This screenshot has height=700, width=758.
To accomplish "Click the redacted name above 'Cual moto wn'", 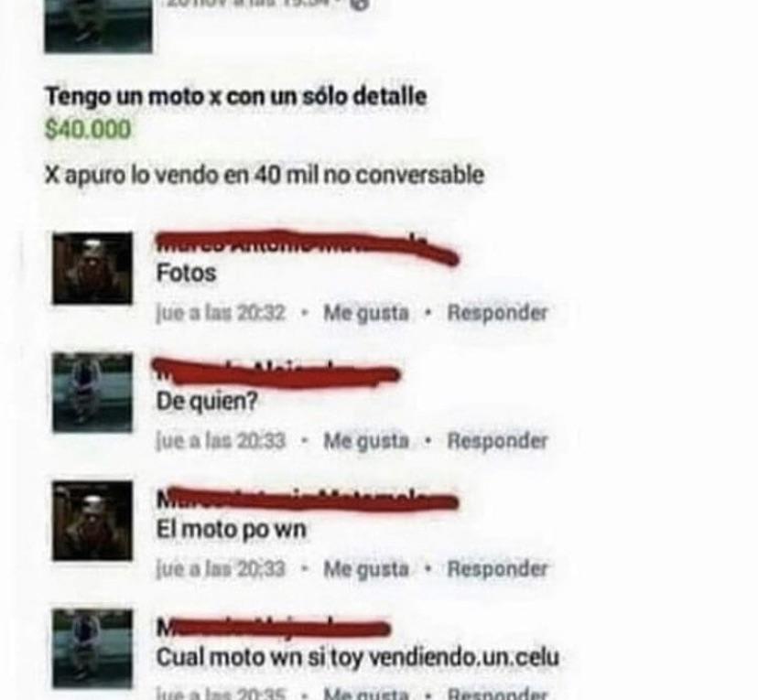I will [x=273, y=628].
